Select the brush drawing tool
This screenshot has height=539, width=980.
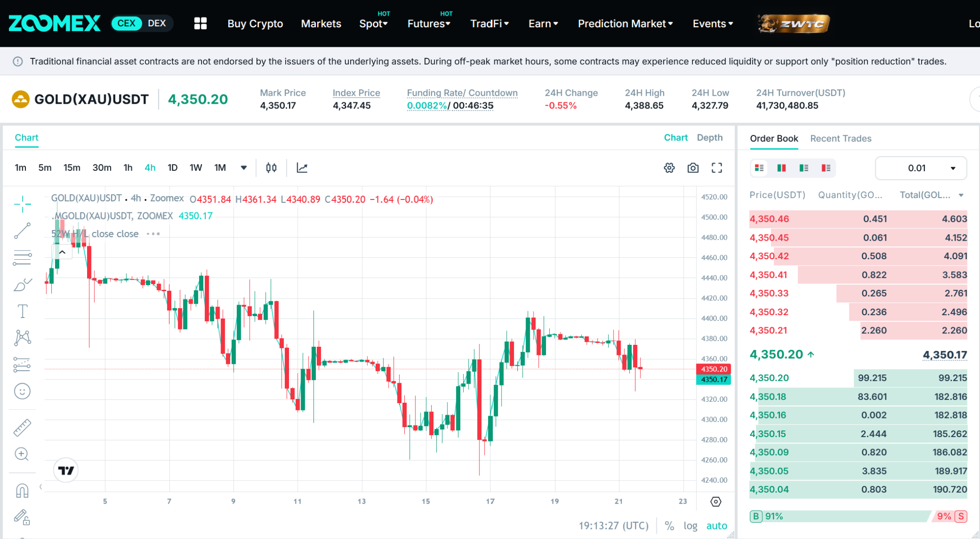pyautogui.click(x=22, y=285)
